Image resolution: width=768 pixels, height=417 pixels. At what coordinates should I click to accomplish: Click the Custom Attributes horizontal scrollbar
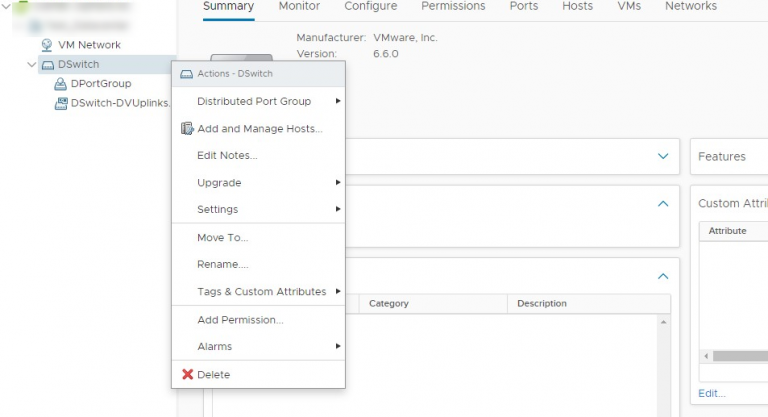(738, 356)
